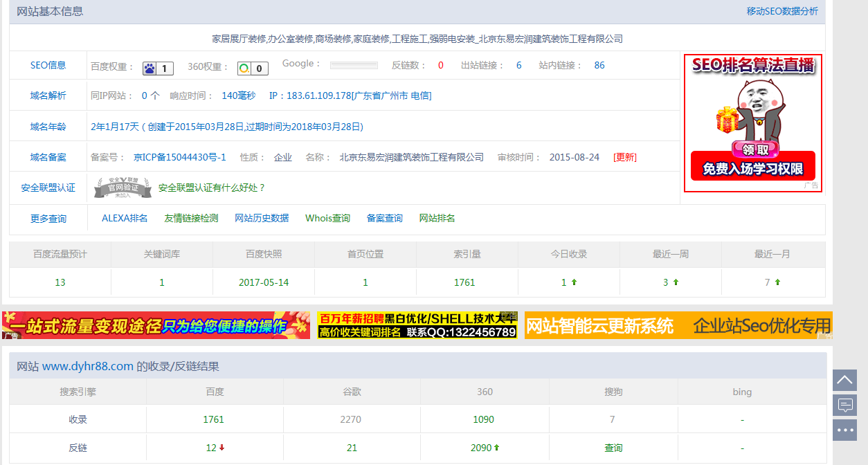Click the bing column header

click(742, 392)
